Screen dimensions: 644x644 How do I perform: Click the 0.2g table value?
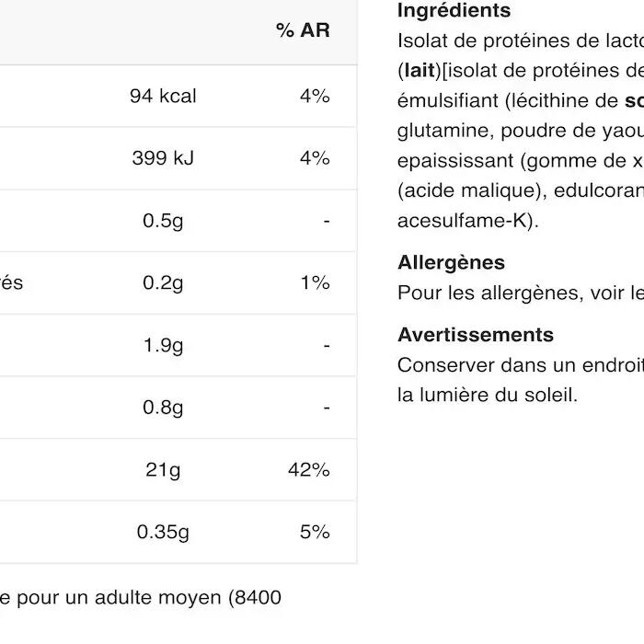163,282
